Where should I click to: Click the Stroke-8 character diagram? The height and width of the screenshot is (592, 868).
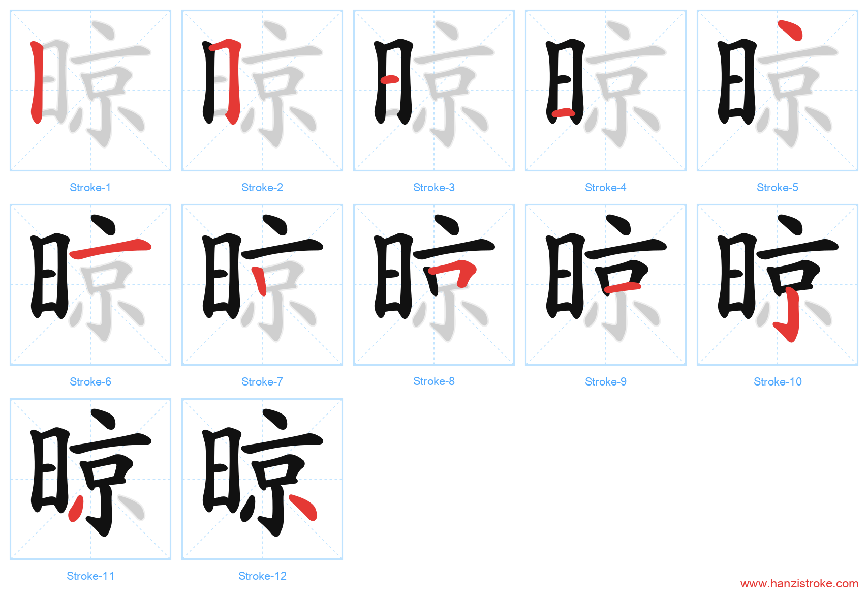coord(434,285)
